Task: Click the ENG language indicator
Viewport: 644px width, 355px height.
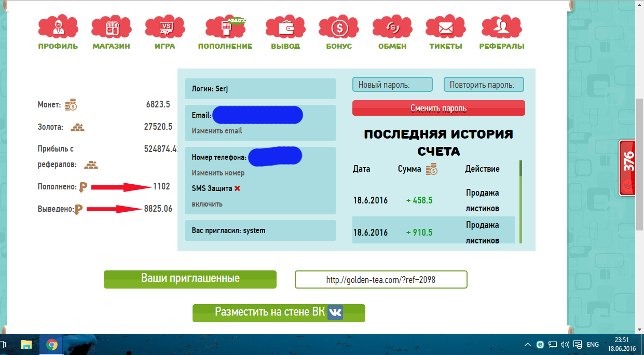Action: [x=593, y=345]
